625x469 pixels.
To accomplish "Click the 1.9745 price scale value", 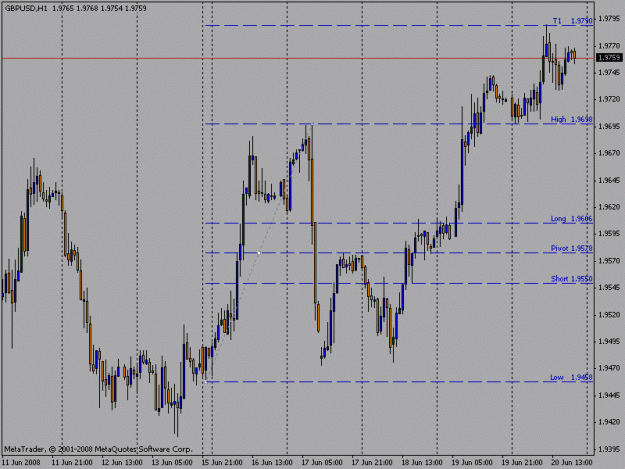I will click(x=609, y=72).
